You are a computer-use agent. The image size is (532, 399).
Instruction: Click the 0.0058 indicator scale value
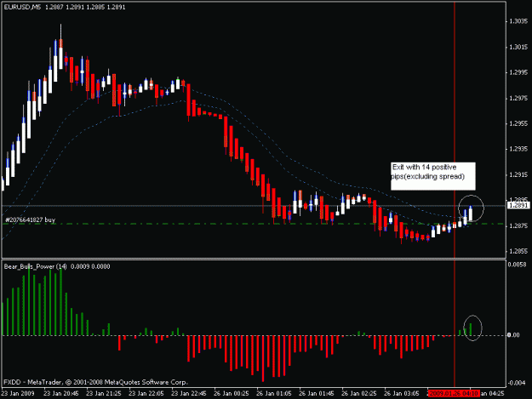coord(517,265)
